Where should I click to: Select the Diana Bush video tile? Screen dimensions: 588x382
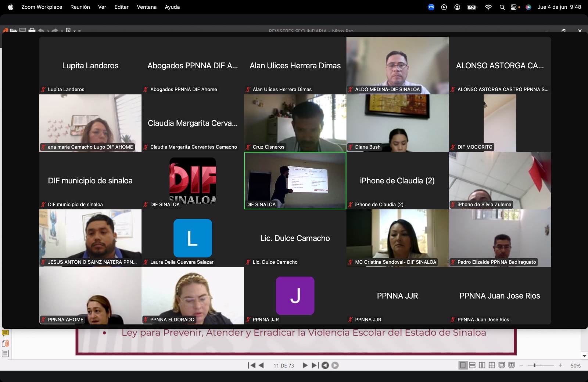397,123
